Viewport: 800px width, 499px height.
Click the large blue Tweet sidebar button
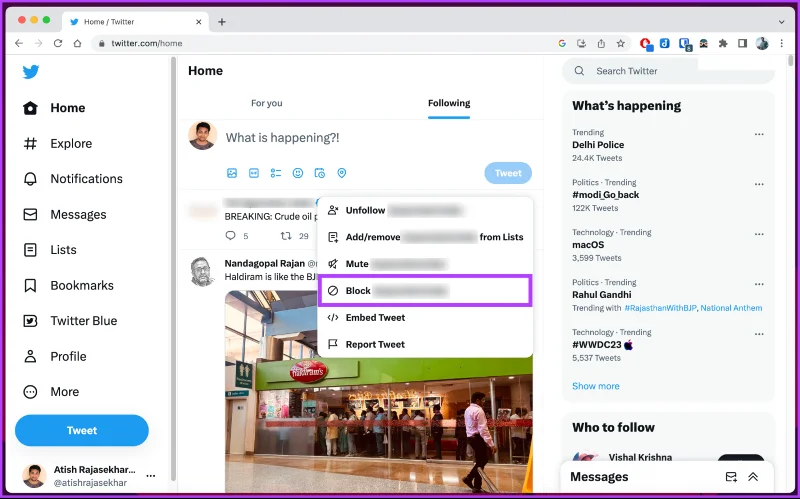82,431
